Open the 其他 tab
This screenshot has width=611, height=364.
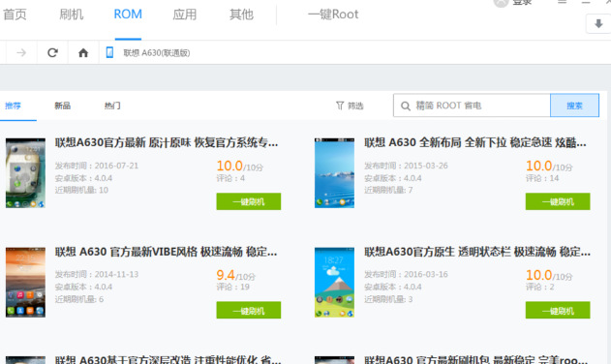coord(241,15)
